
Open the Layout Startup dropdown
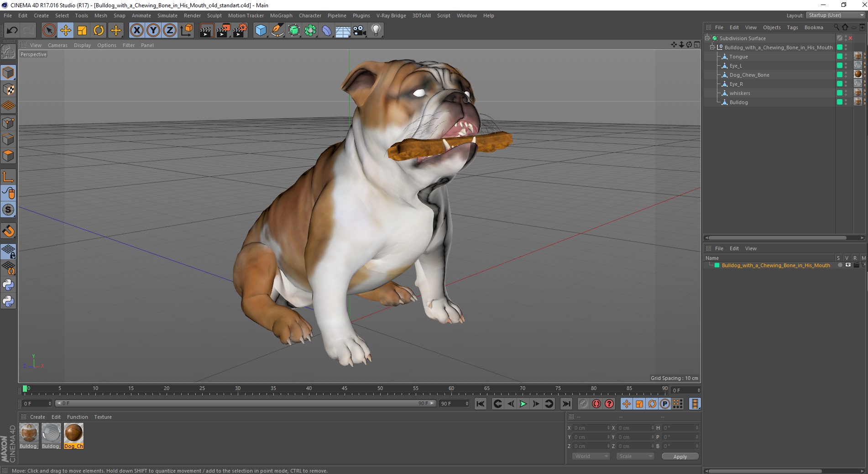pyautogui.click(x=836, y=16)
